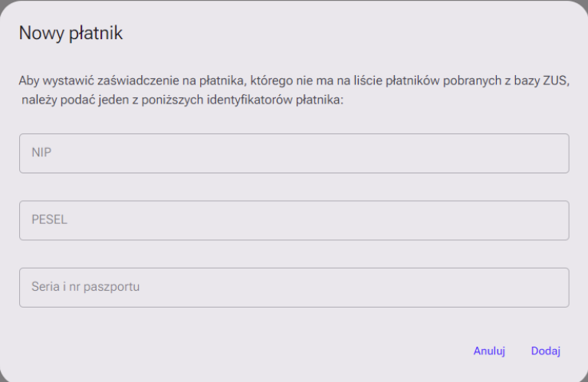Click the right end of the NIP field
The height and width of the screenshot is (382, 588).
tap(552, 153)
